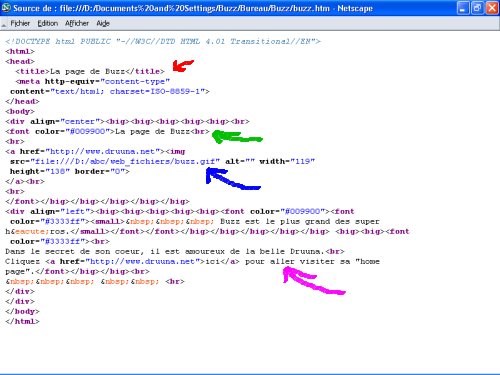The height and width of the screenshot is (375, 500).
Task: Click the opening <head> tag
Action: pos(20,61)
